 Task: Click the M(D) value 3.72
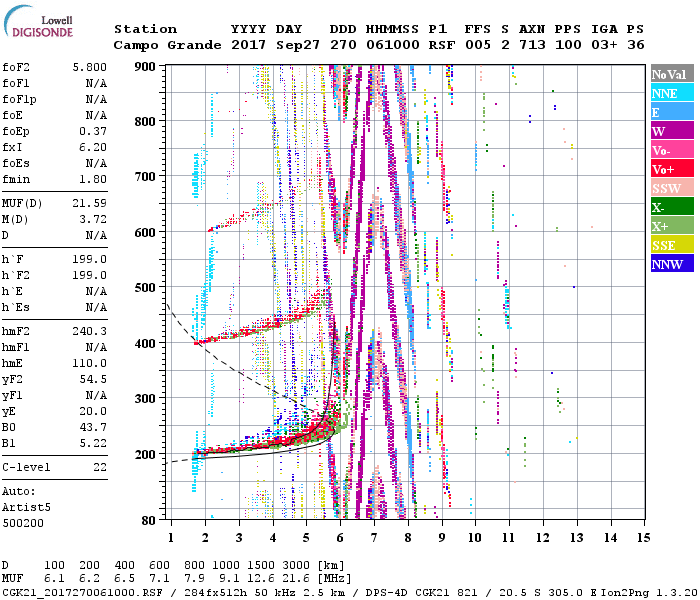93,220
